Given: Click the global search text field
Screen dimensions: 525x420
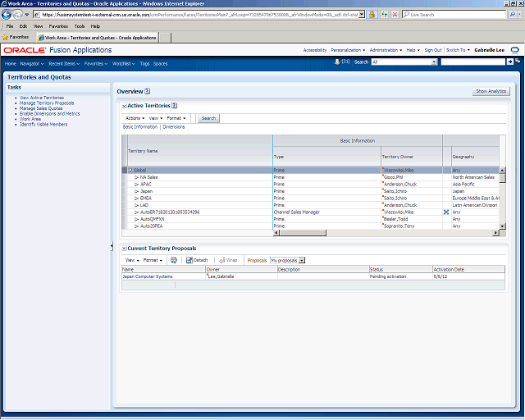Looking at the screenshot, I should pos(472,62).
